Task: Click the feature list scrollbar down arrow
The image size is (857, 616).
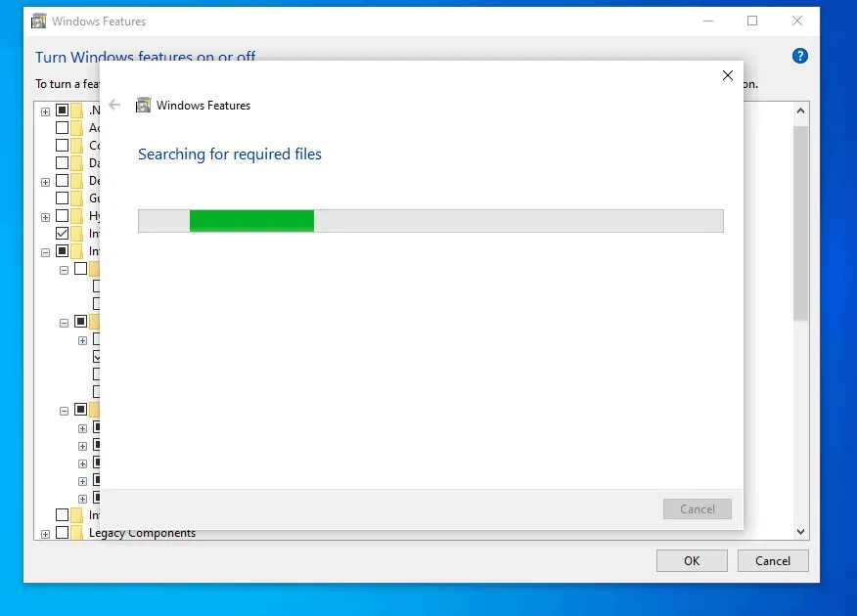Action: [800, 531]
